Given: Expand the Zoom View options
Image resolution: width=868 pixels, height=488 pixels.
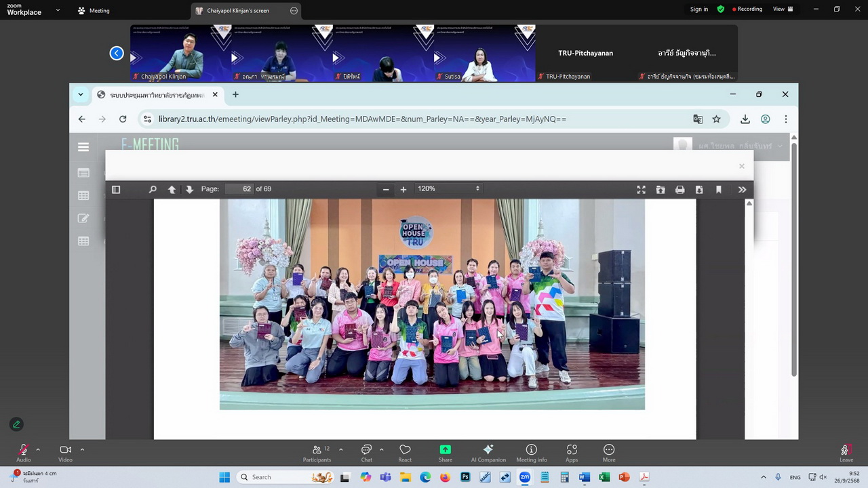Looking at the screenshot, I should [783, 9].
